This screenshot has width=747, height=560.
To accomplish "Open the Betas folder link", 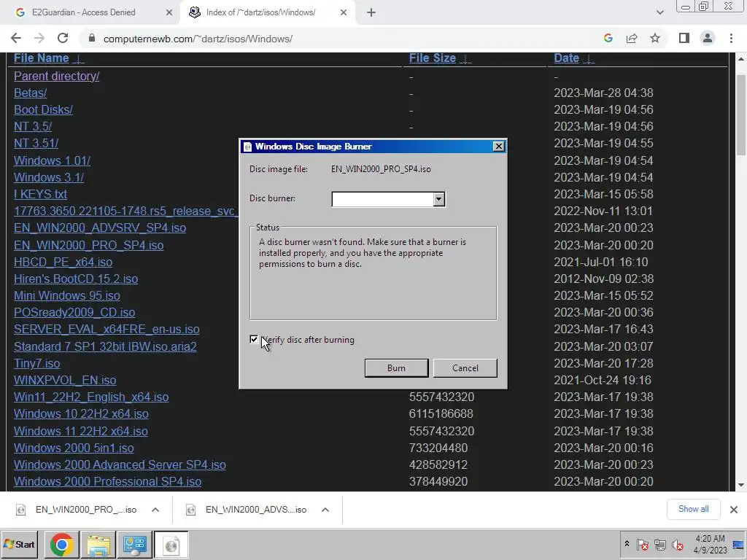I will [x=30, y=93].
